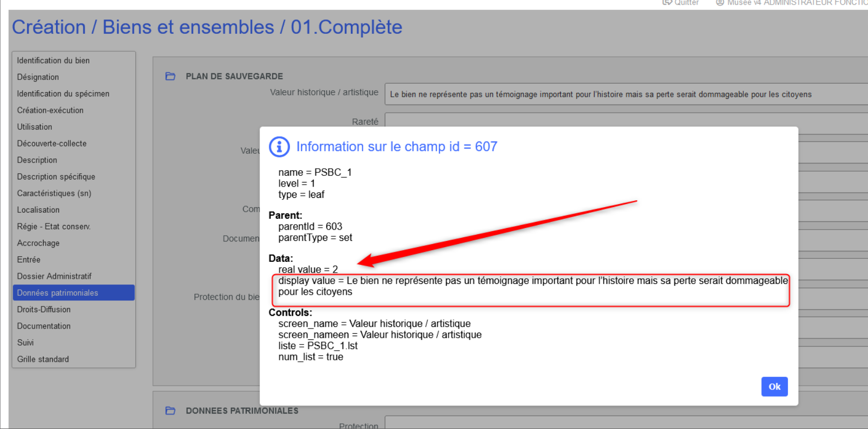This screenshot has width=868, height=429.
Task: Click the user account icon at top
Action: [720, 3]
